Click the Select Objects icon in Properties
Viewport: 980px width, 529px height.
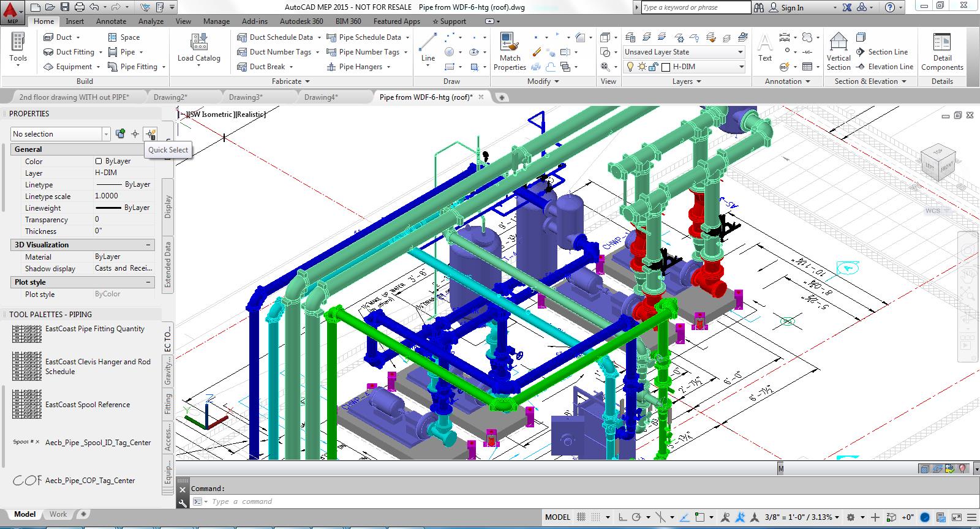[x=135, y=133]
